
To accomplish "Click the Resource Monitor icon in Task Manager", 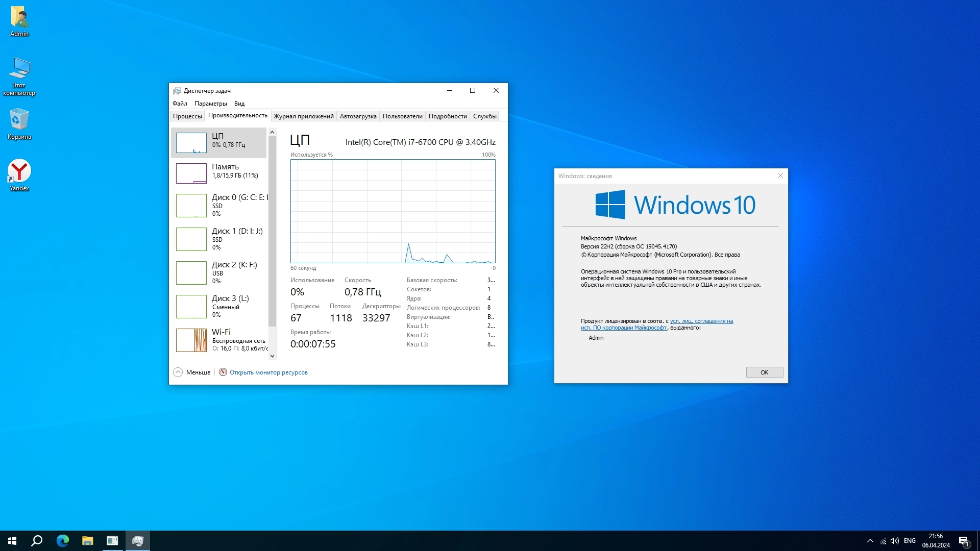I will 223,372.
